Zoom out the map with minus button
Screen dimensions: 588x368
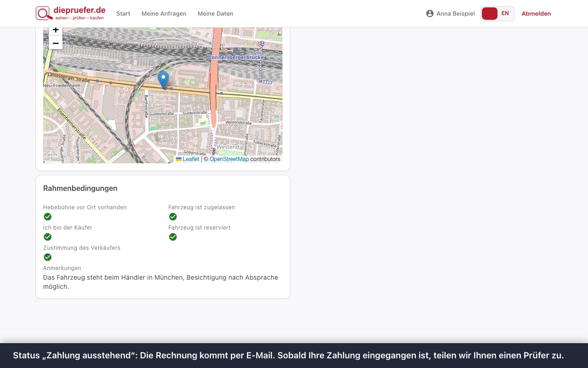[56, 43]
